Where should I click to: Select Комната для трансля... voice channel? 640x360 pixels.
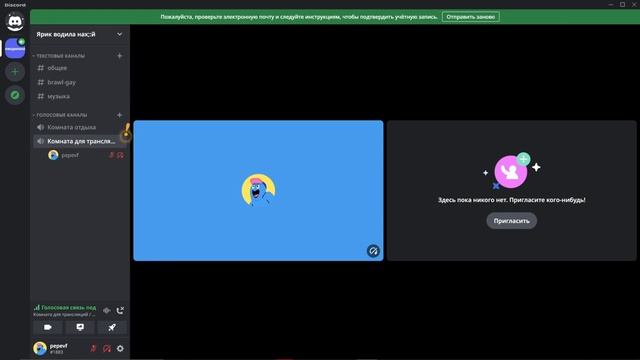pos(80,141)
